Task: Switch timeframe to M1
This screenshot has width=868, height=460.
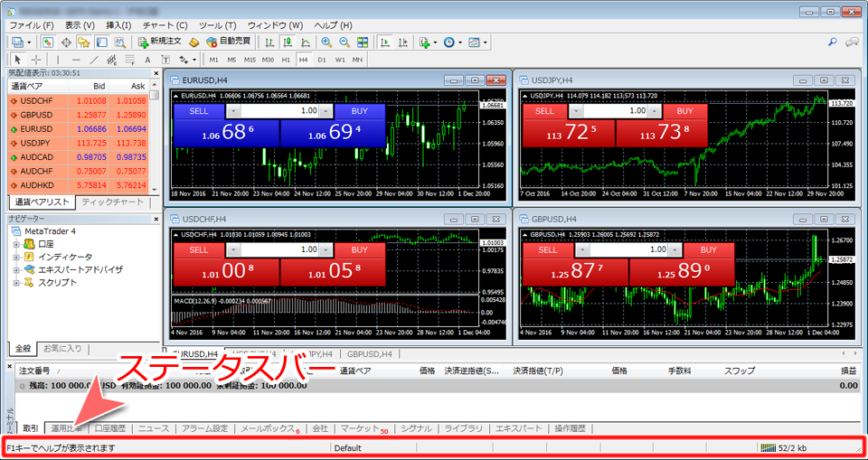Action: (213, 60)
